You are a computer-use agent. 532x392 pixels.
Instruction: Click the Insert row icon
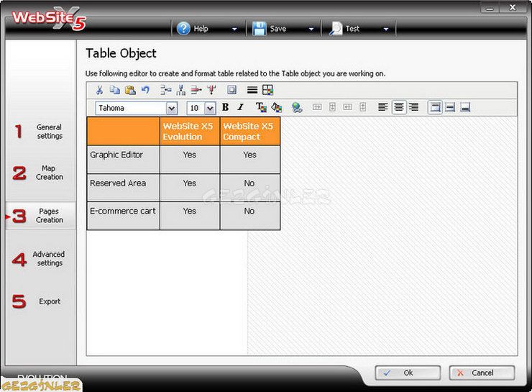tap(165, 90)
